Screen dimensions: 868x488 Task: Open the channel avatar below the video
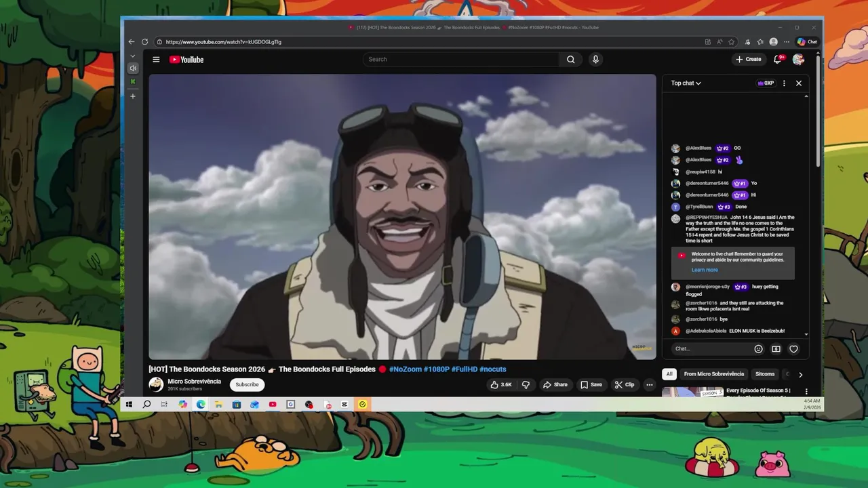(156, 384)
